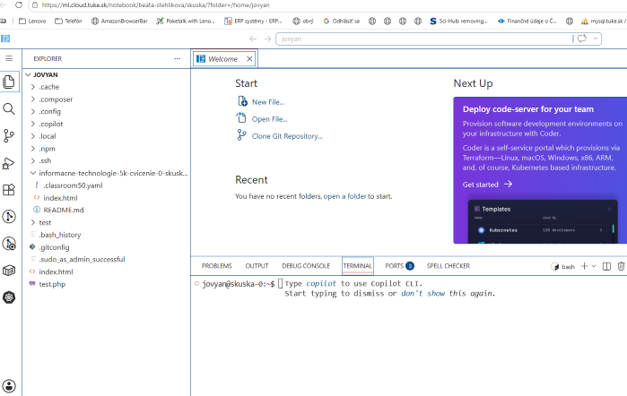Open the Run and Debug view
627x396 pixels.
tap(9, 163)
